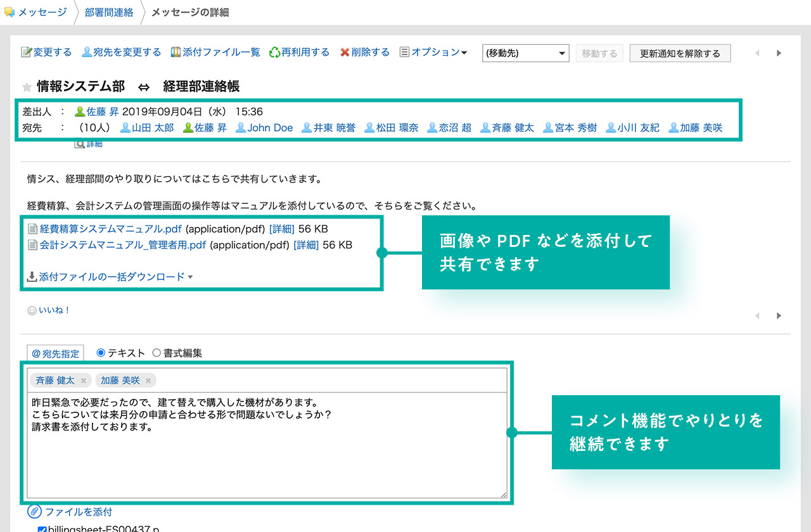Image resolution: width=811 pixels, height=532 pixels.
Task: Click recipient 山田 太郎
Action: click(x=152, y=127)
